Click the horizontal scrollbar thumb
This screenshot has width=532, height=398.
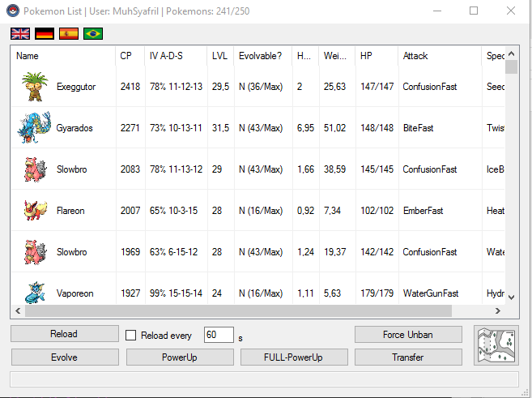[238, 310]
